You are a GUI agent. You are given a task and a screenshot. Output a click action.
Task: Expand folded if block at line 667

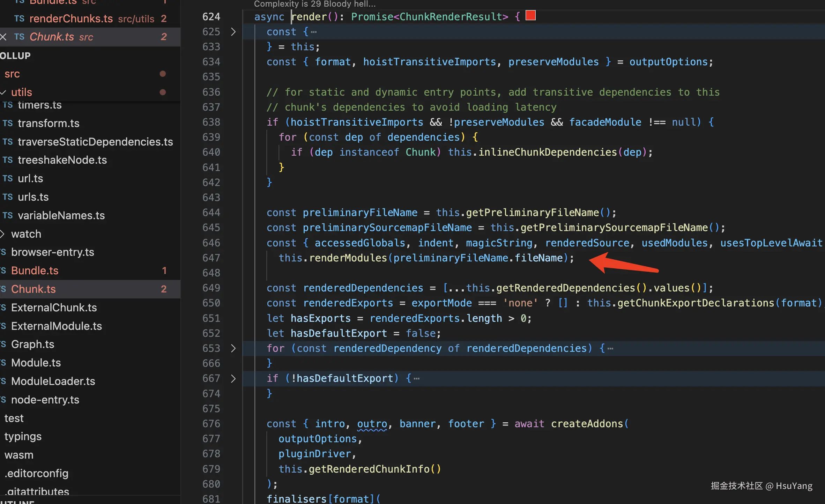point(233,378)
